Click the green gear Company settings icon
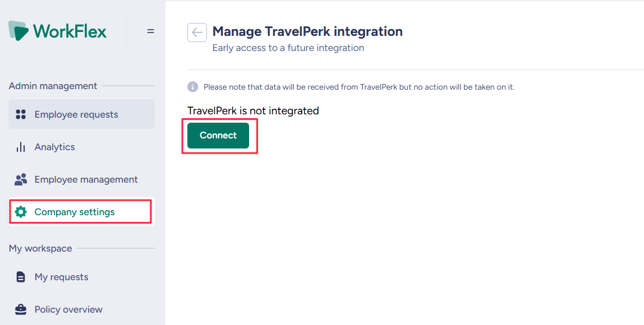644x325 pixels. [x=21, y=212]
